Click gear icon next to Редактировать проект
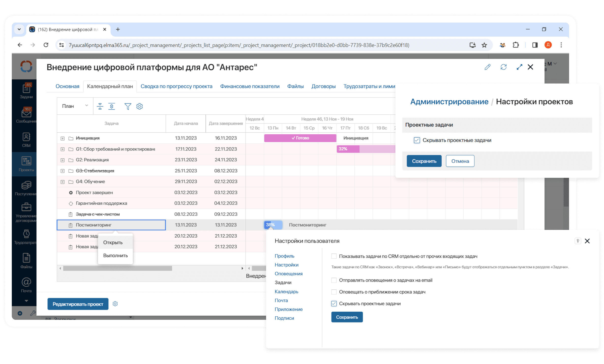This screenshot has width=604, height=364. pyautogui.click(x=115, y=304)
